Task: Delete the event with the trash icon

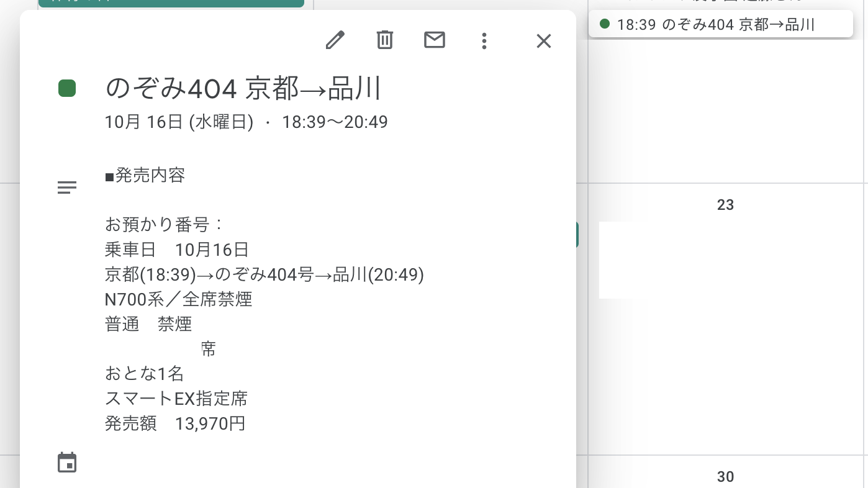Action: click(x=385, y=40)
